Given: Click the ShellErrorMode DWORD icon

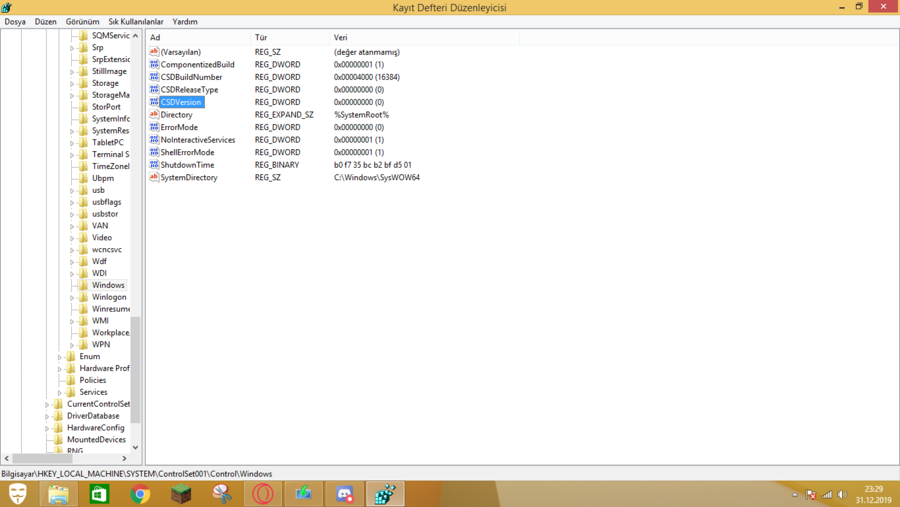Looking at the screenshot, I should [154, 152].
